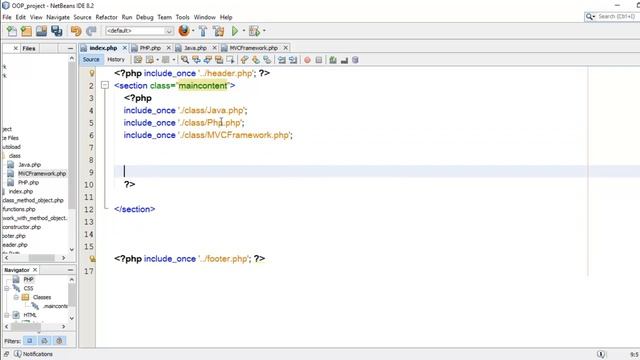The width and height of the screenshot is (640, 360).
Task: Open the Navigate menu
Action: click(58, 17)
